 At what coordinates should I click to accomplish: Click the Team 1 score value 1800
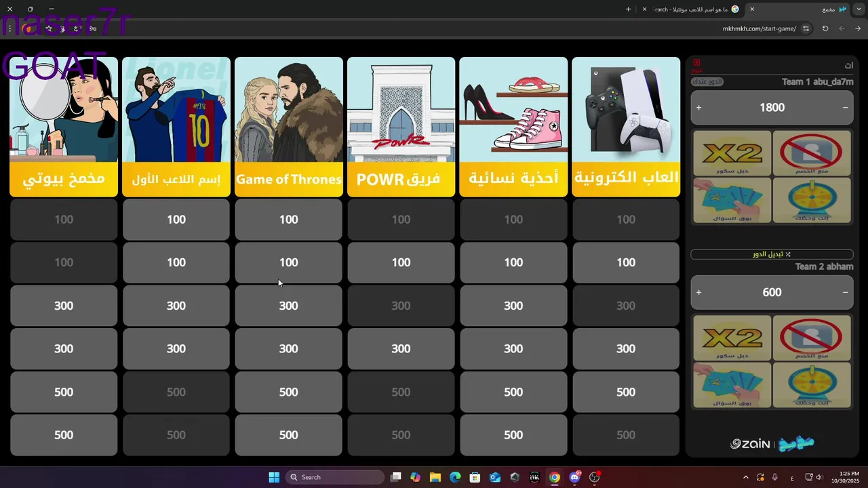(x=772, y=107)
